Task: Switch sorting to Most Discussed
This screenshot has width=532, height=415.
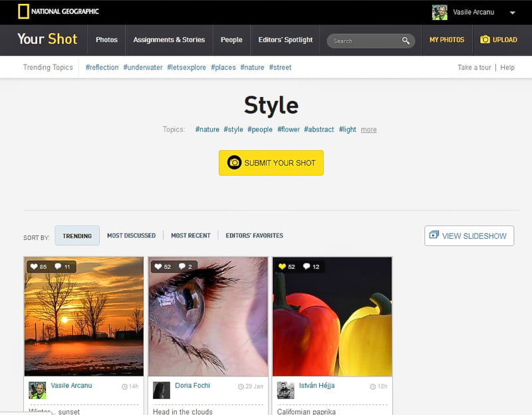Action: [131, 235]
